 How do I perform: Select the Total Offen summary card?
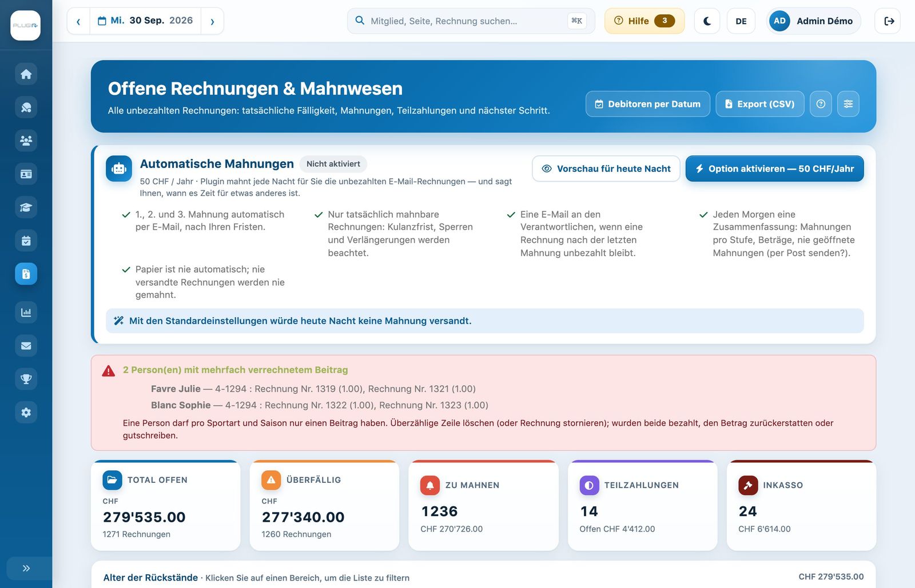pyautogui.click(x=166, y=506)
